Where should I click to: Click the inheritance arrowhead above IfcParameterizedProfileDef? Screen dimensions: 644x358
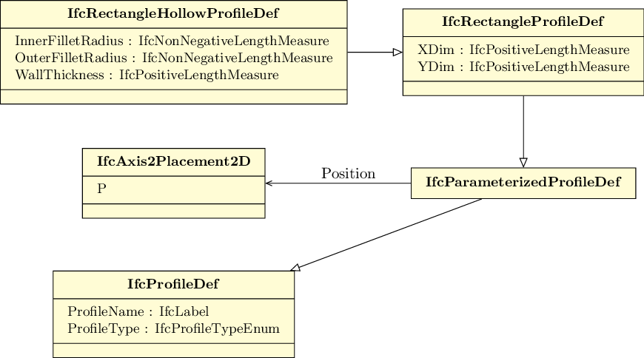pyautogui.click(x=523, y=162)
